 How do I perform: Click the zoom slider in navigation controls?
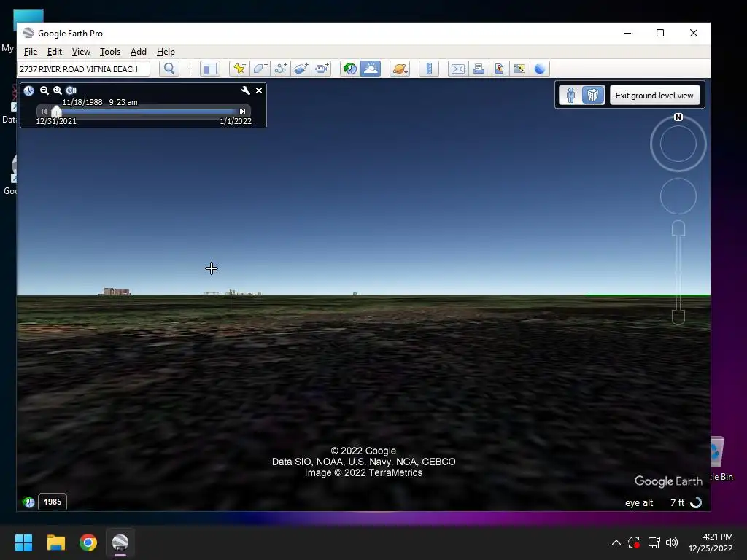tap(678, 273)
